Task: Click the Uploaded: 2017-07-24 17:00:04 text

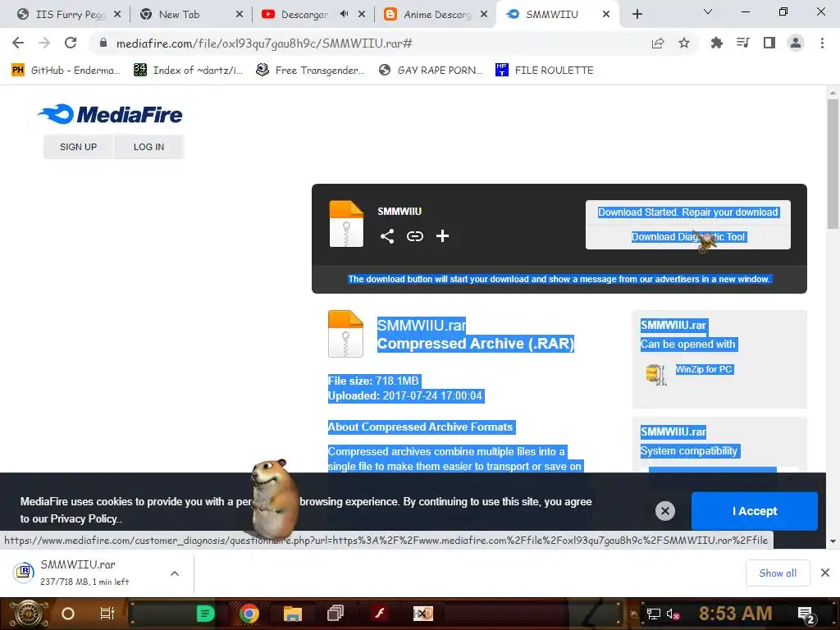Action: [405, 396]
